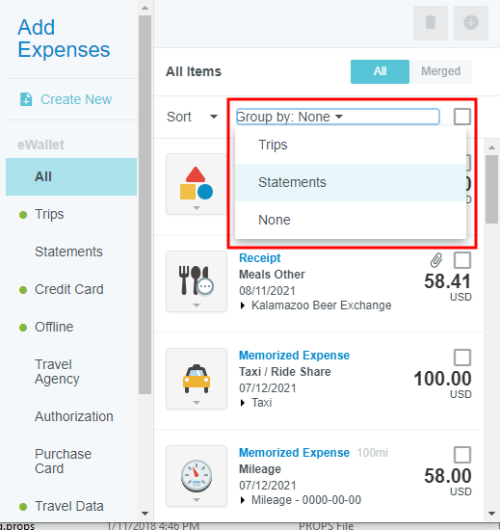500x530 pixels.
Task: Open the meals fork and knife icon
Action: (x=196, y=281)
